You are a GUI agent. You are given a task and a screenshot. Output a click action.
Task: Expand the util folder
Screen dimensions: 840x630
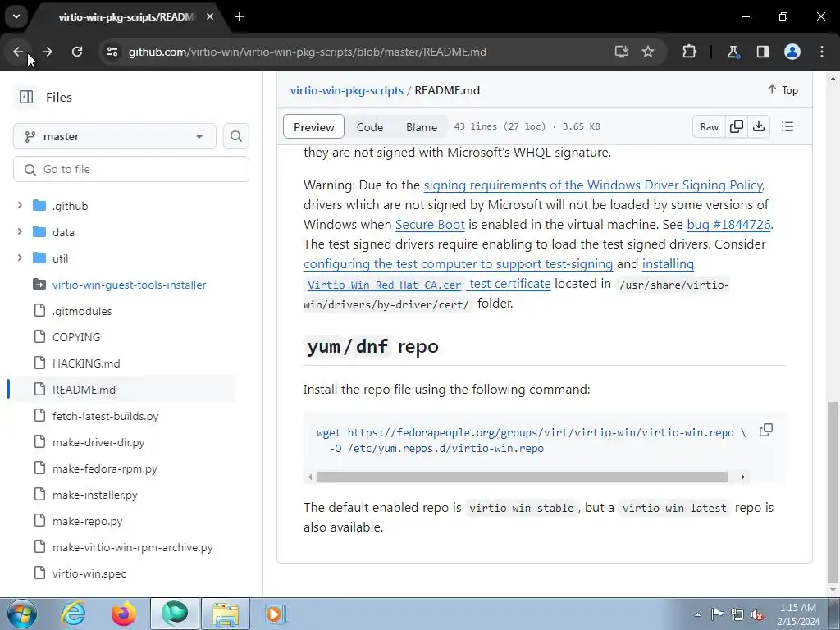point(20,258)
